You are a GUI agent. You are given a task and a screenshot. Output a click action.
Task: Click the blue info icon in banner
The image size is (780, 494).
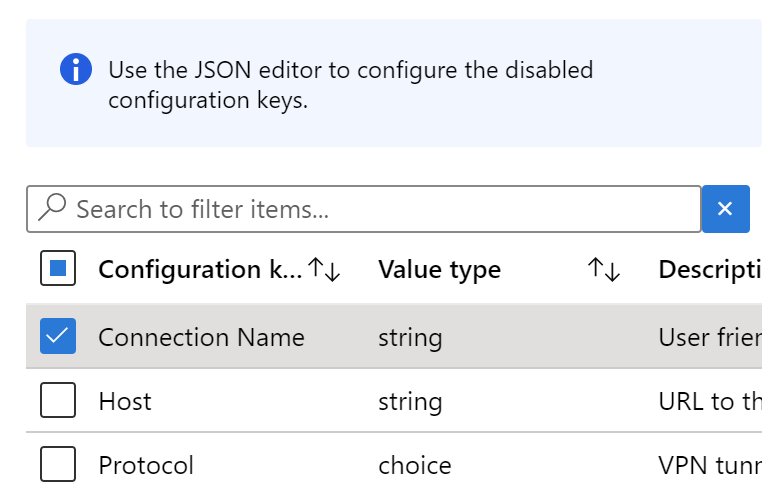76,70
